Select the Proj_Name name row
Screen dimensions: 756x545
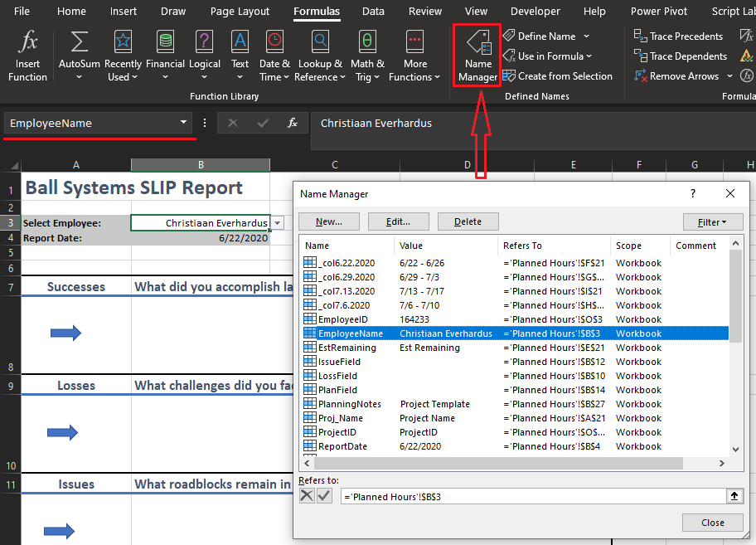[x=514, y=418]
